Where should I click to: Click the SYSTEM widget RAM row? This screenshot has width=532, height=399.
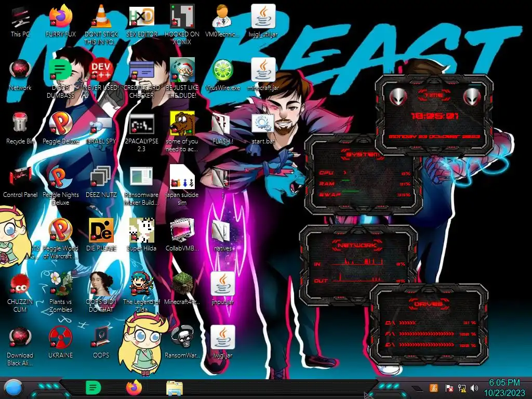click(364, 183)
